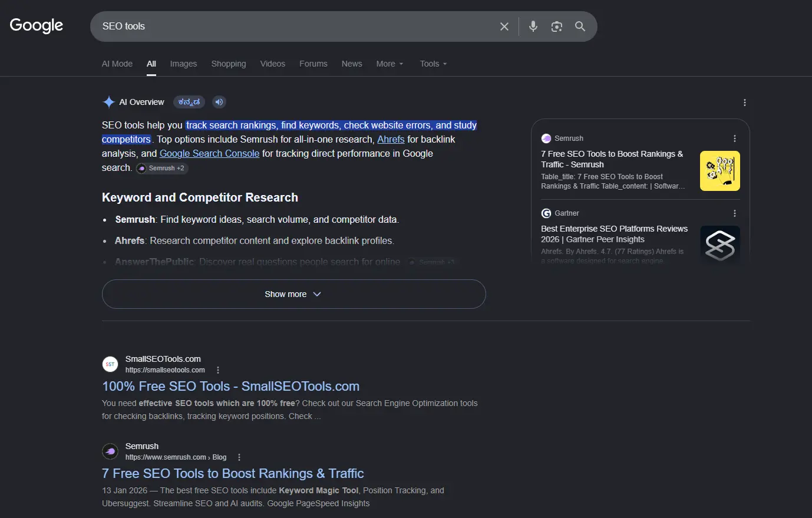812x518 pixels.
Task: Open the Semrush yellow thumbnail image
Action: [720, 171]
